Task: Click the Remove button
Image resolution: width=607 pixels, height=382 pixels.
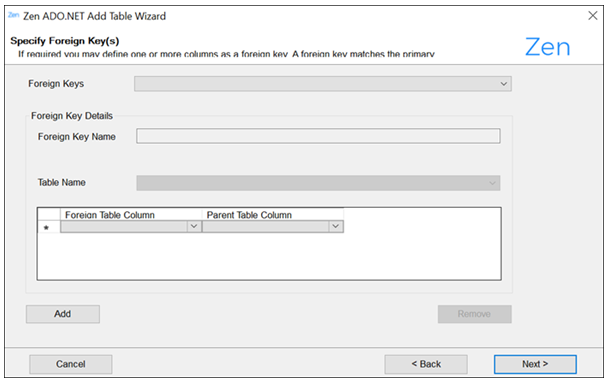Action: click(475, 314)
